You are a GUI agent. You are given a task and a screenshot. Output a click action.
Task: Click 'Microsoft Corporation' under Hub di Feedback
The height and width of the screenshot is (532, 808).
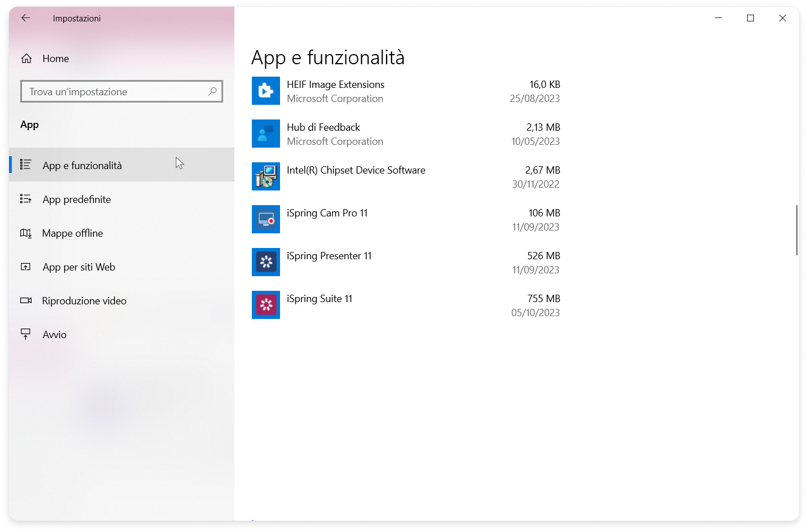click(x=335, y=141)
